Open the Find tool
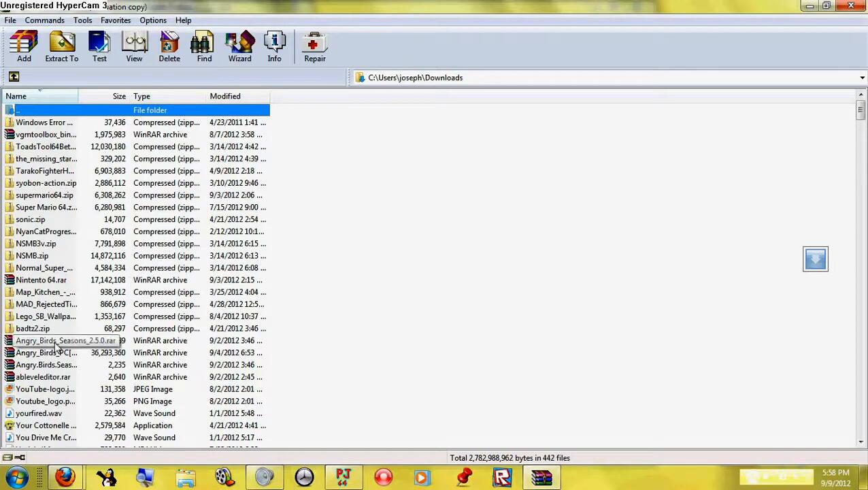868x490 pixels. click(204, 46)
